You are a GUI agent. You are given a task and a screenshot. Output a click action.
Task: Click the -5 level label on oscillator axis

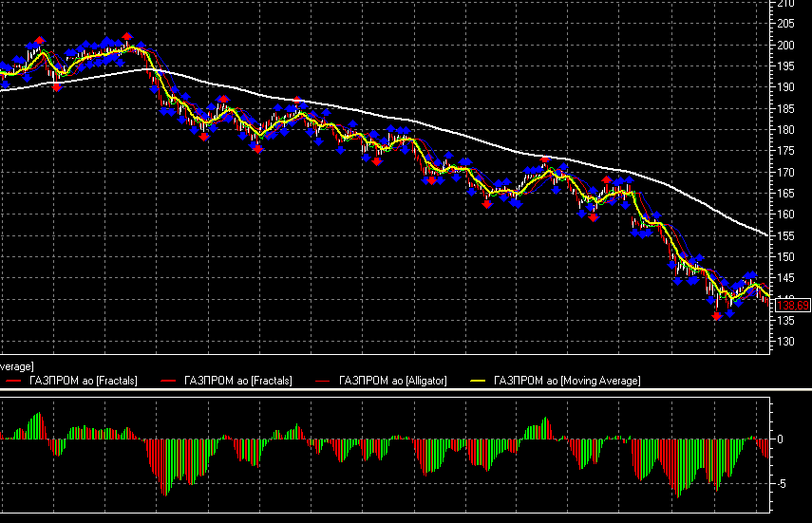point(782,484)
